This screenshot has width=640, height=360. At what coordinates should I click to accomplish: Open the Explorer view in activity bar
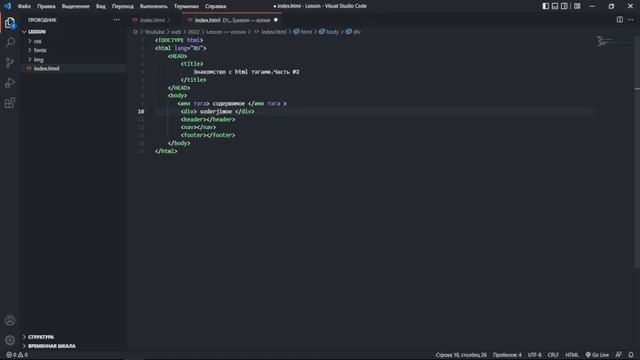10,23
